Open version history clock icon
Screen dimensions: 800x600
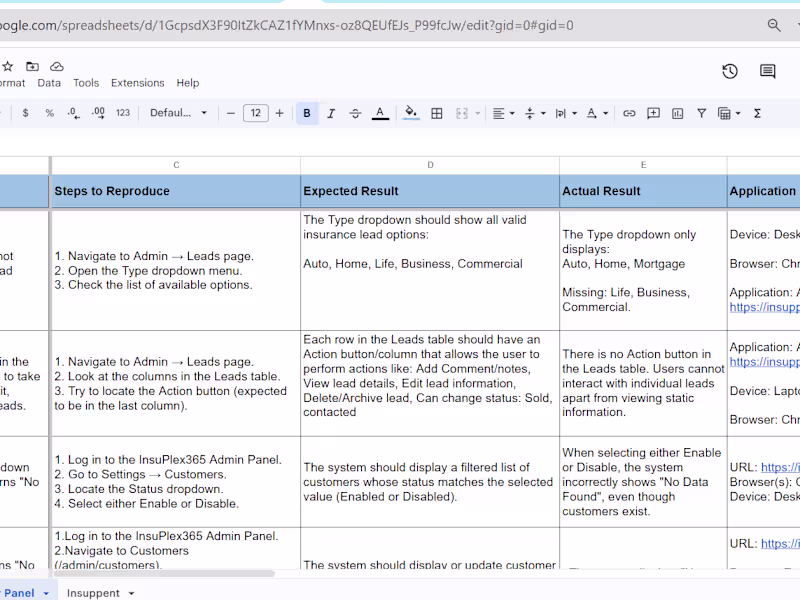(x=730, y=71)
